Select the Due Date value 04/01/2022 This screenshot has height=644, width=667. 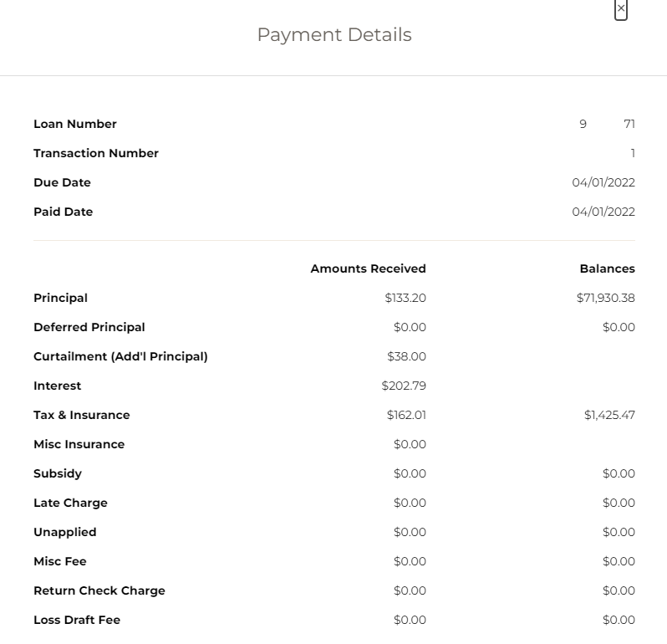(603, 182)
